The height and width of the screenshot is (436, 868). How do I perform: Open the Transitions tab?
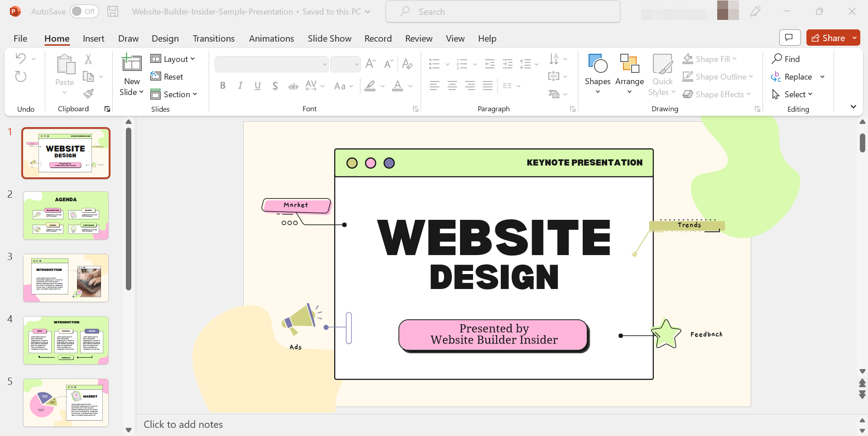pos(213,38)
